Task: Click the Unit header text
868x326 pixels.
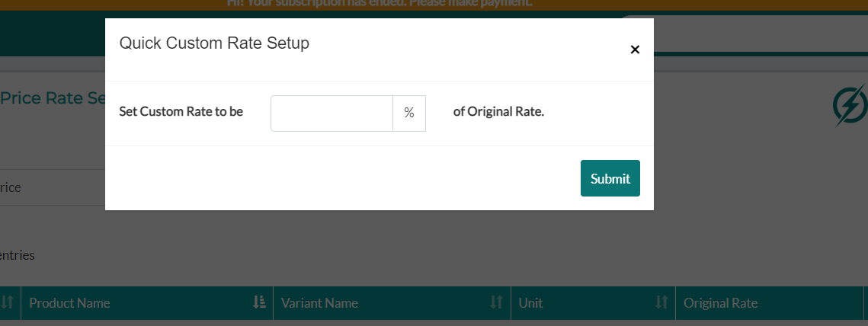Action: pyautogui.click(x=530, y=302)
